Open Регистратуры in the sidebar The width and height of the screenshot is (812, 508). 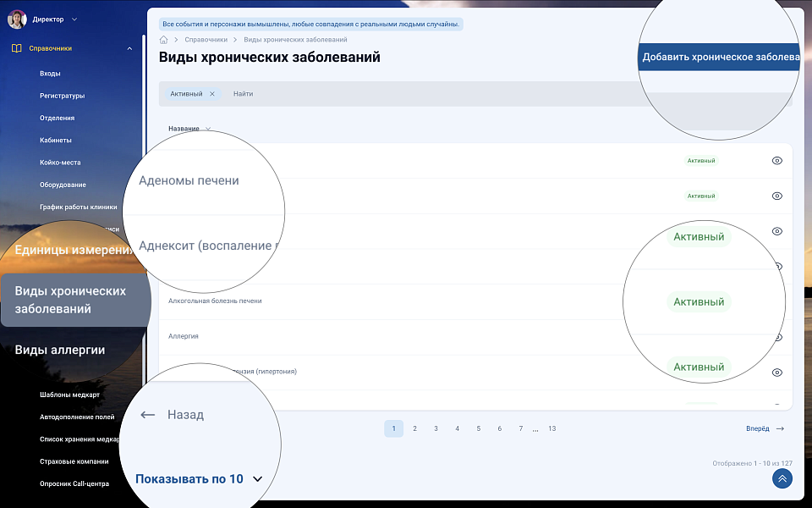[62, 96]
